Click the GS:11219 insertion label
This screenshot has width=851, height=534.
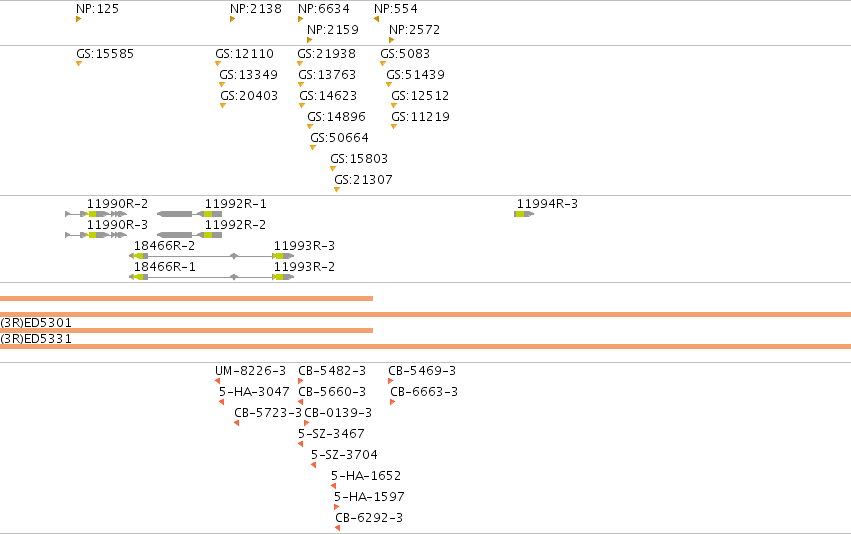click(x=421, y=117)
